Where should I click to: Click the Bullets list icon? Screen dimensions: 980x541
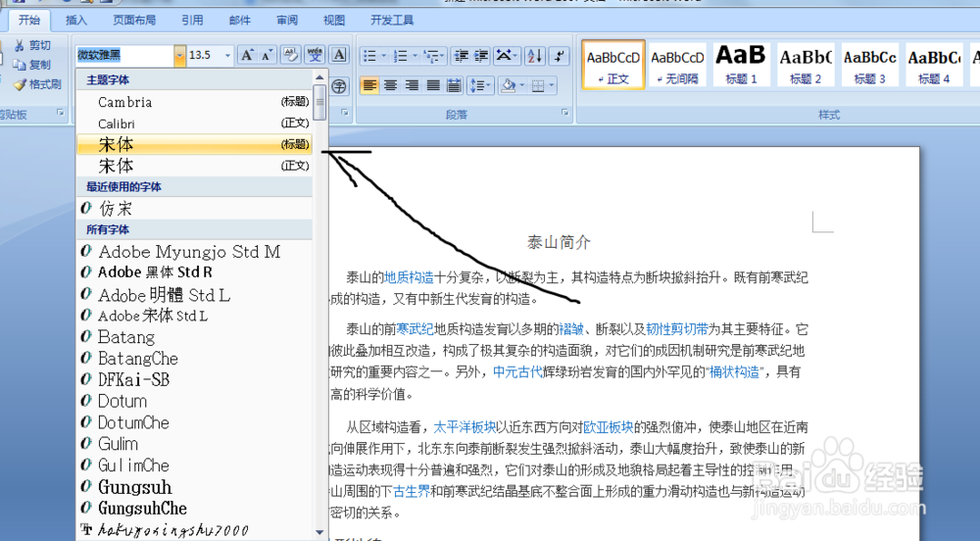(x=369, y=56)
